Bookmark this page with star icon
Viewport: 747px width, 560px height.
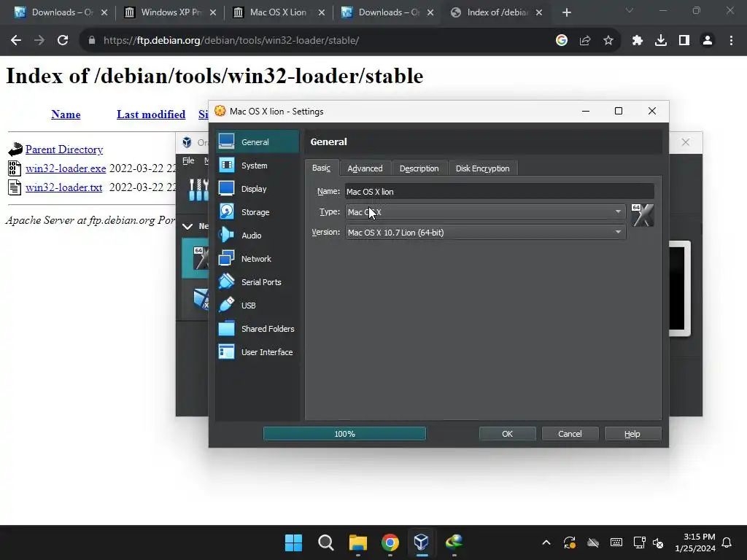(608, 41)
